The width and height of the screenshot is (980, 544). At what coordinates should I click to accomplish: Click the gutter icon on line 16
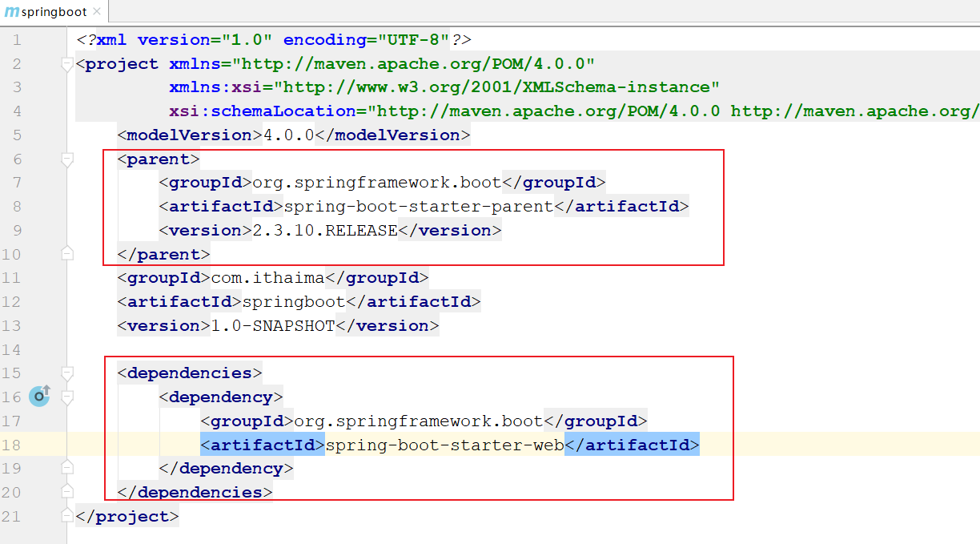40,396
